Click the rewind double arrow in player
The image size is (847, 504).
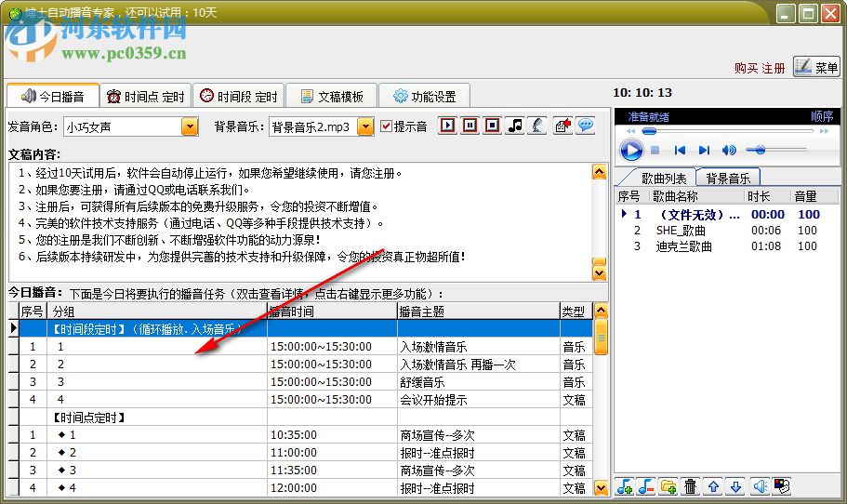(630, 131)
